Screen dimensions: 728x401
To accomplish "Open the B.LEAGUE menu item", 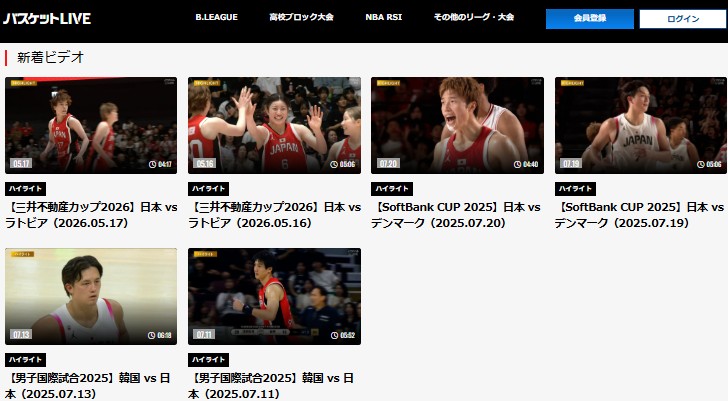I will (x=216, y=17).
